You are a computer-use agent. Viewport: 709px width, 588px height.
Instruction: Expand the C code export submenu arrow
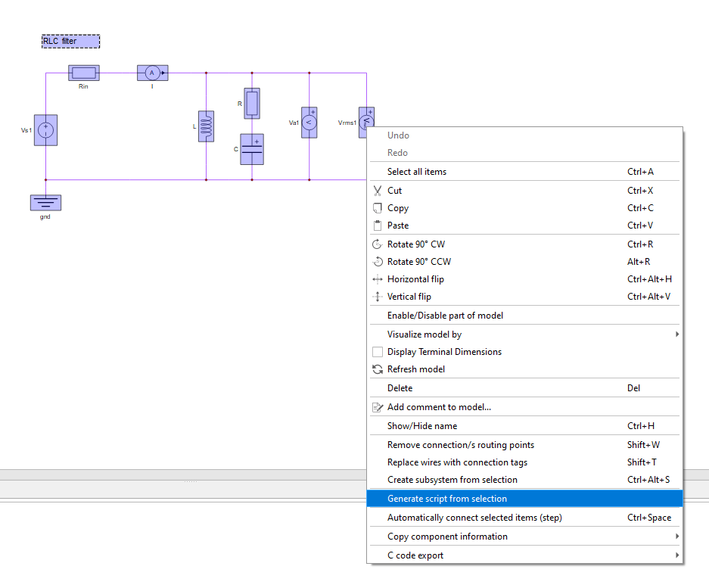677,555
